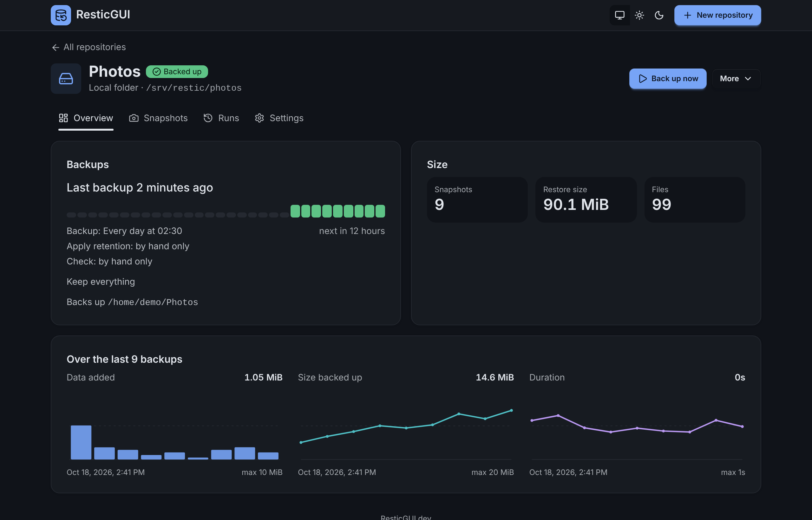The height and width of the screenshot is (520, 812).
Task: Open the Settings tab
Action: 279,118
